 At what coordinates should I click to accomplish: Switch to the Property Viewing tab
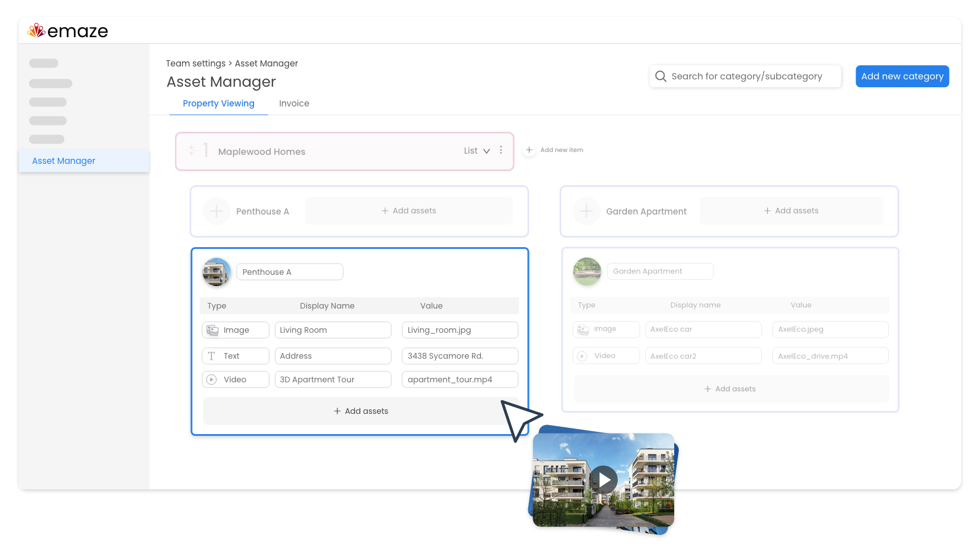pyautogui.click(x=219, y=104)
